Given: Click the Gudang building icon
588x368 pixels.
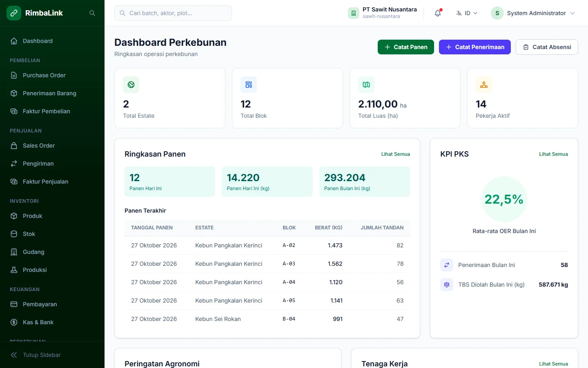Looking at the screenshot, I should [x=14, y=252].
